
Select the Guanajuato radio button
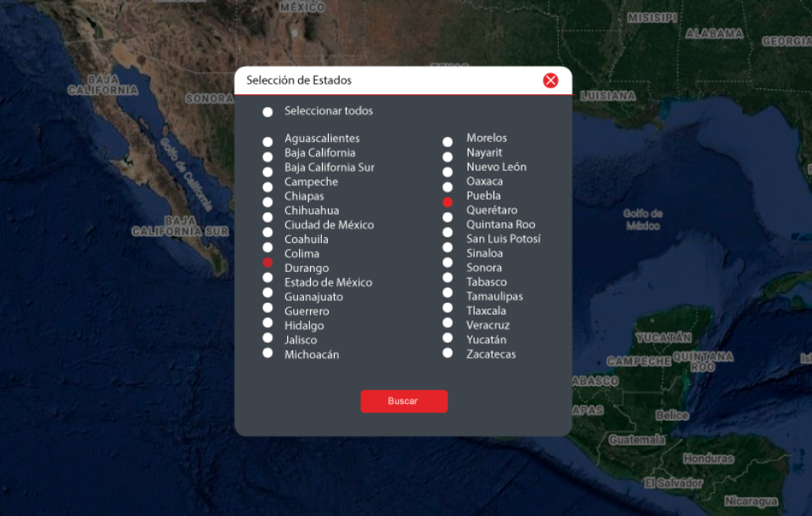[268, 292]
